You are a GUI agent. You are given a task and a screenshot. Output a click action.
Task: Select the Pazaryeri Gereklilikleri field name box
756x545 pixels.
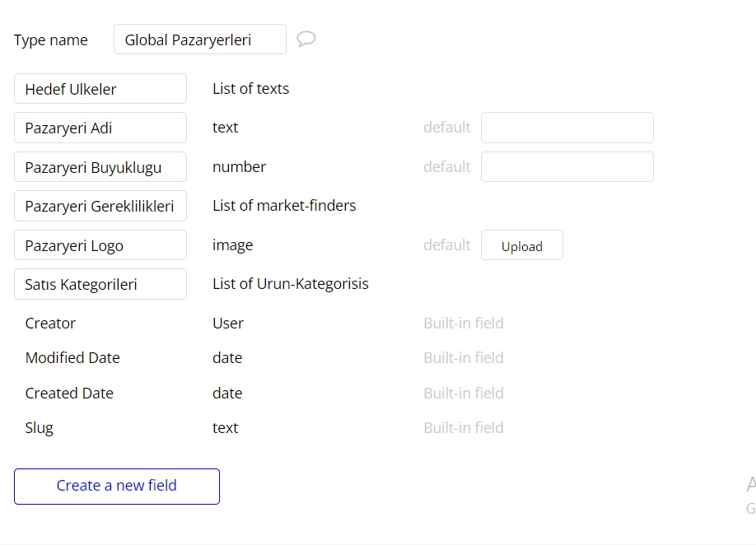point(100,206)
